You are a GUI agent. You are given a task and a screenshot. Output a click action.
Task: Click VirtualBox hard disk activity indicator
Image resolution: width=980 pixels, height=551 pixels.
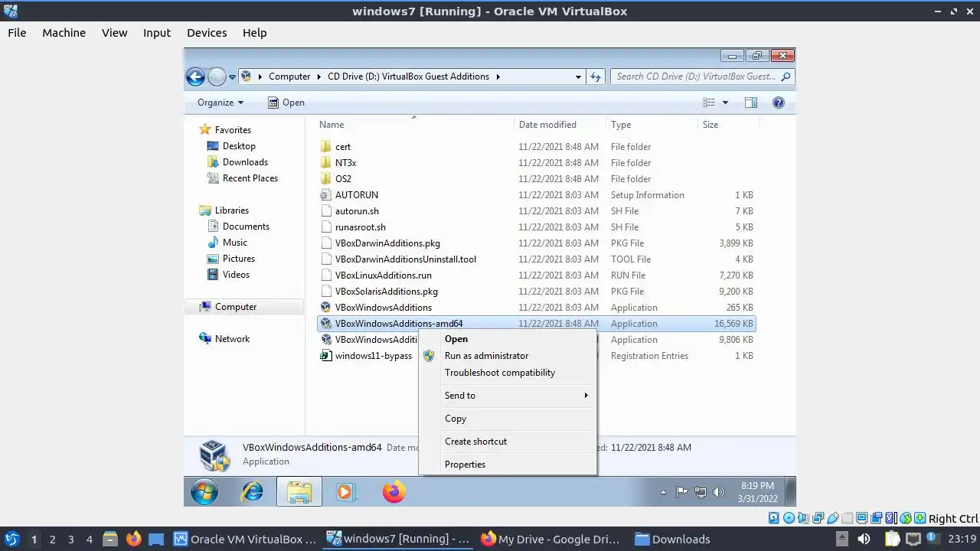pyautogui.click(x=773, y=518)
